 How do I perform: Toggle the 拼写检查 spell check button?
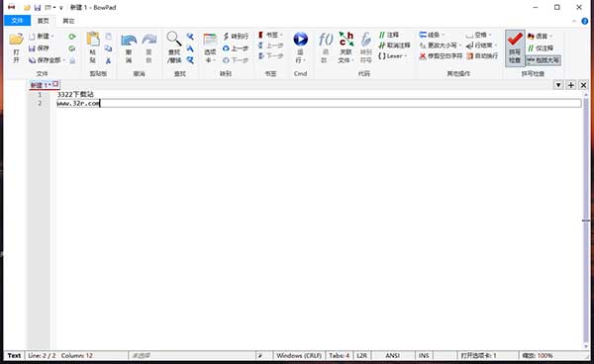click(x=515, y=48)
